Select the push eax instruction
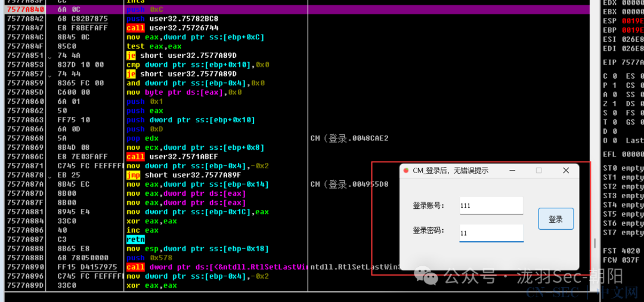The image size is (644, 302). point(144,111)
